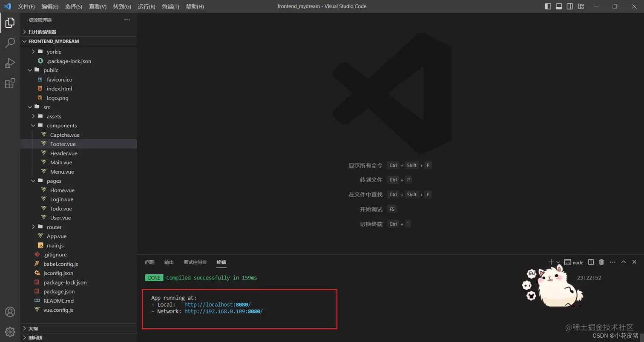Expand the 打开的编辑器 section

(79, 32)
